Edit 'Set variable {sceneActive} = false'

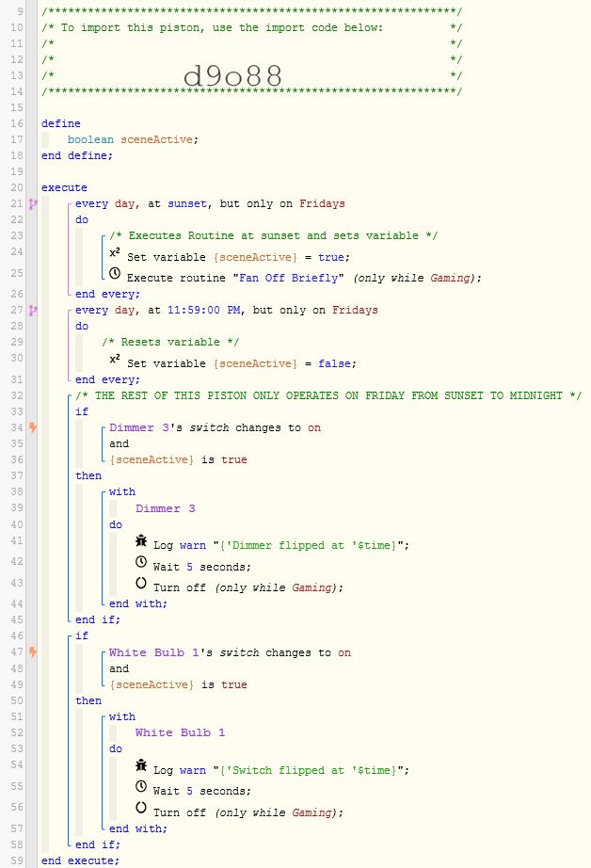[242, 363]
